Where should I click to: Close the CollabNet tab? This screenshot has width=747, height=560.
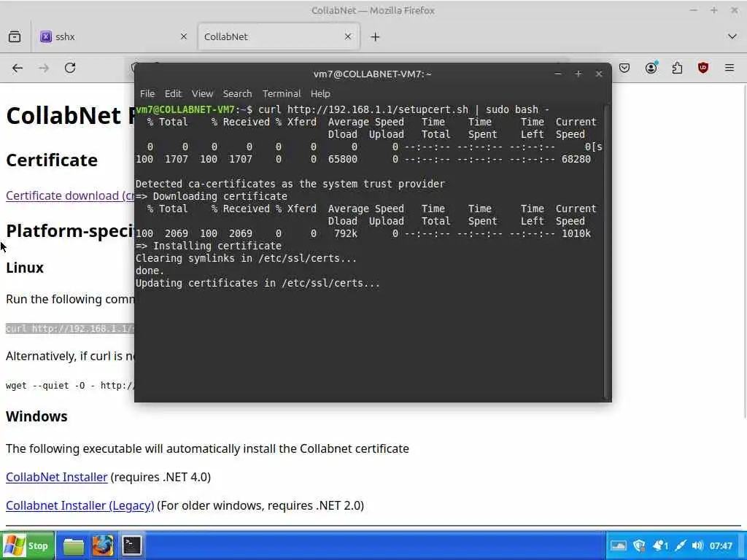click(x=348, y=36)
